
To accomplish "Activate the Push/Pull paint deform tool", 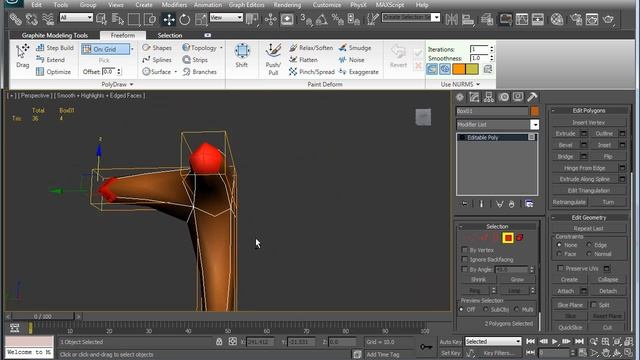I will [x=273, y=60].
